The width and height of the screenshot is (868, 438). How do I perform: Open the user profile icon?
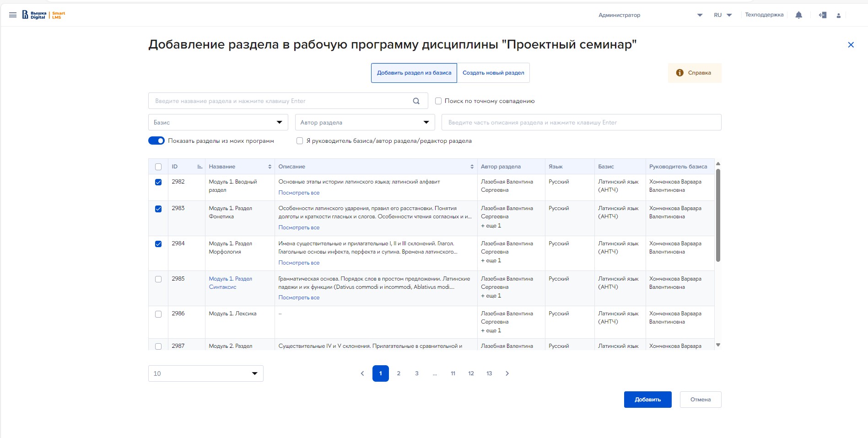point(838,16)
